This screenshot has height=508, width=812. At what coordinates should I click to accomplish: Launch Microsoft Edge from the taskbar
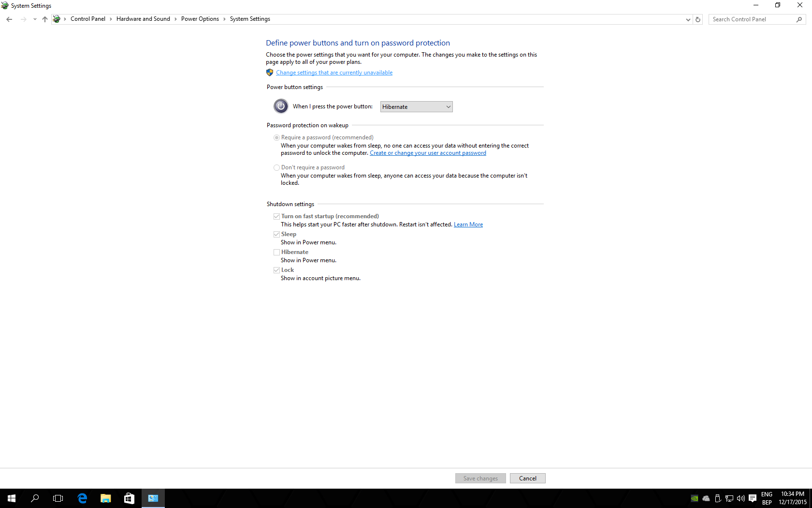point(82,498)
